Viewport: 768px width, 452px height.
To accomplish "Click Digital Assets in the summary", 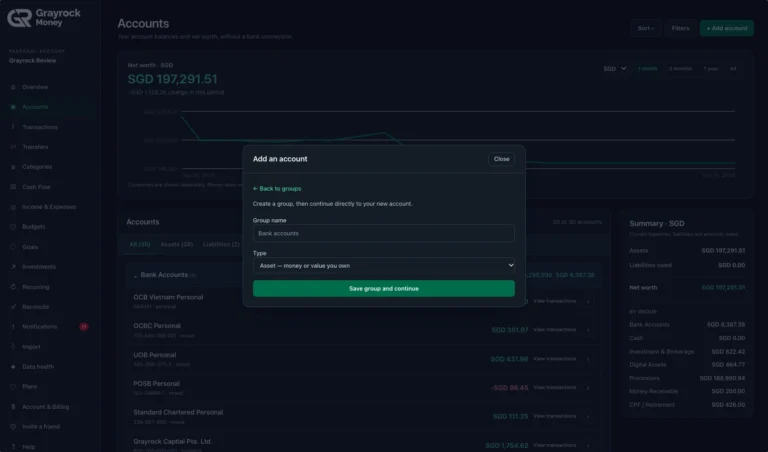I will pyautogui.click(x=648, y=365).
